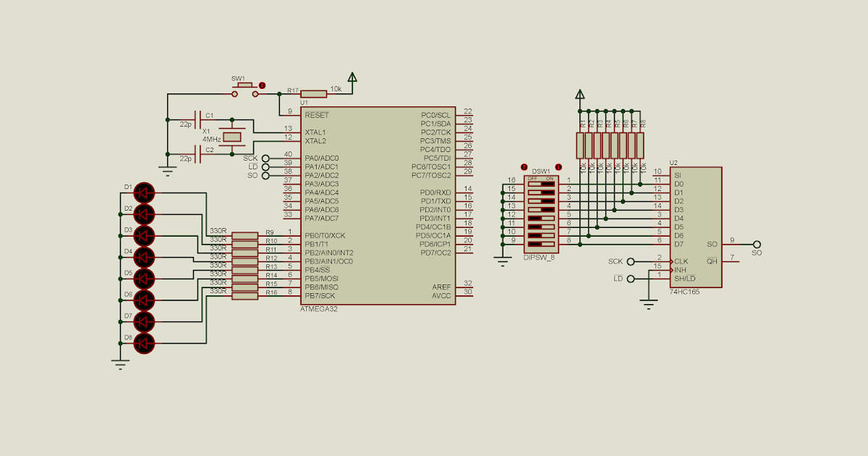The height and width of the screenshot is (456, 868).
Task: Click the QH output pin label
Action: point(712,261)
